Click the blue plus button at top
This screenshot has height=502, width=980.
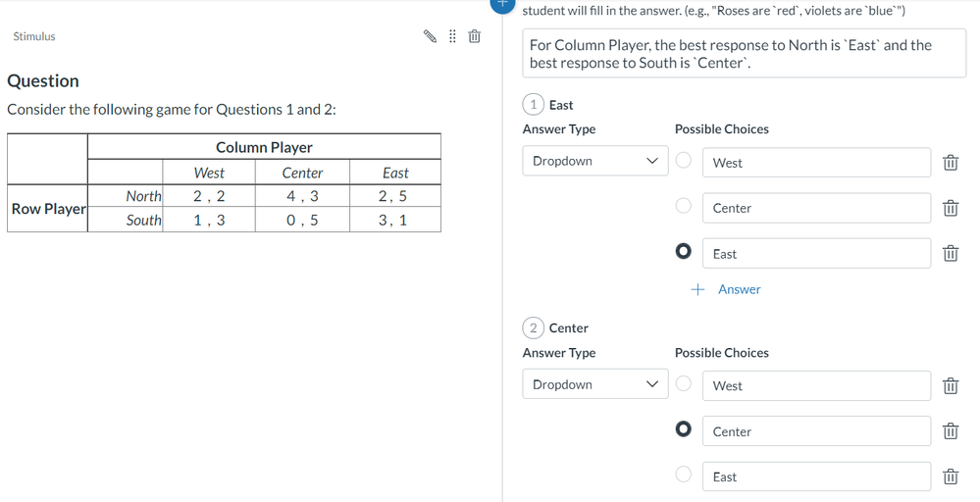click(x=502, y=3)
